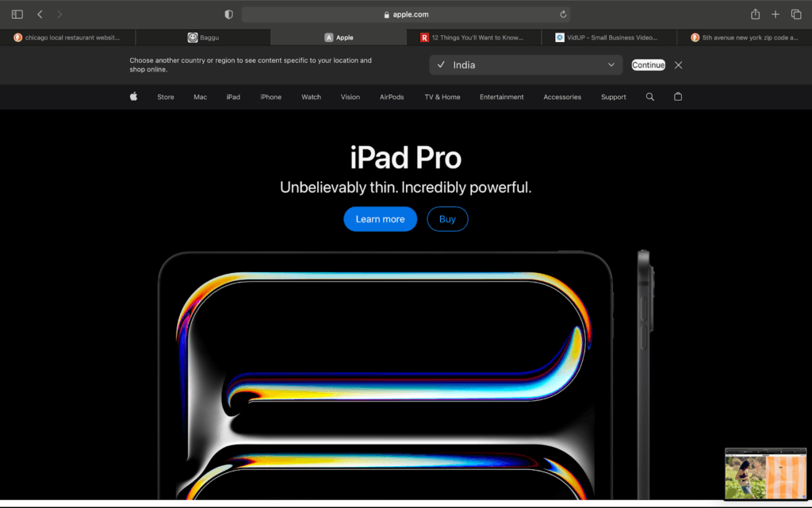The width and height of the screenshot is (812, 508).
Task: Open the Store menu
Action: click(x=166, y=97)
